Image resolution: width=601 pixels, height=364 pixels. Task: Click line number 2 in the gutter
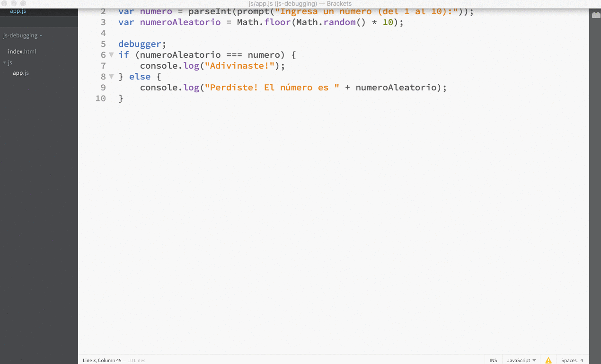103,11
